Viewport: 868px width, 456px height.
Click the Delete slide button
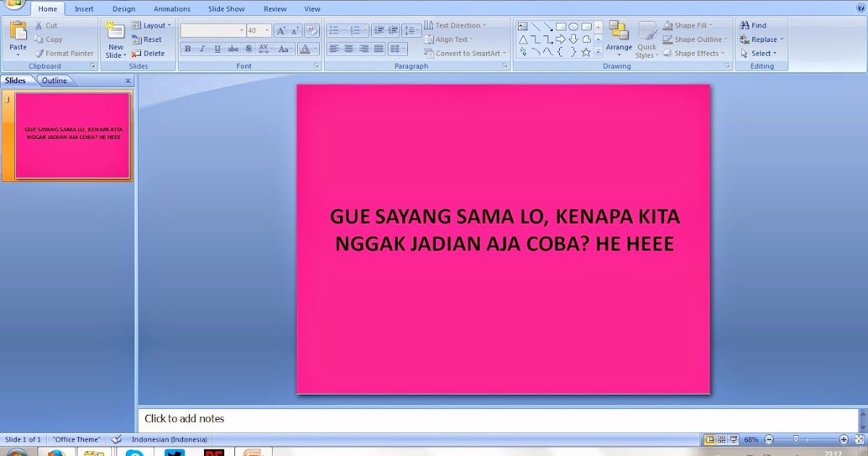(x=150, y=53)
